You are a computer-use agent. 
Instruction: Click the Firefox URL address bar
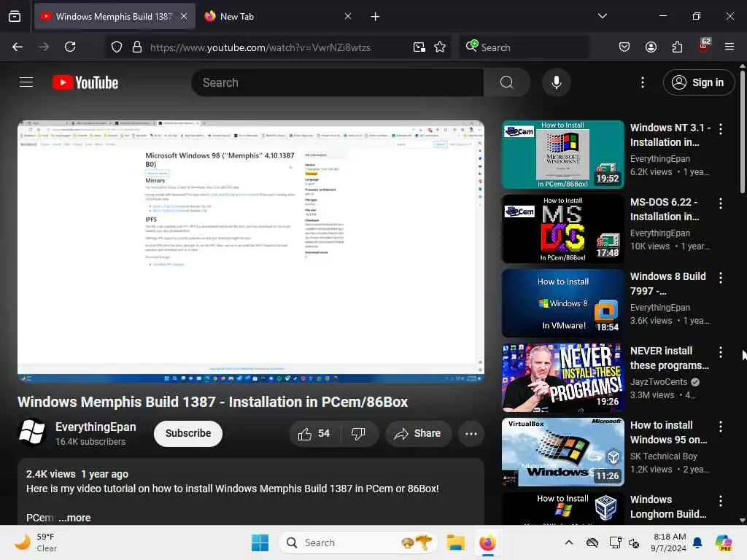[260, 47]
